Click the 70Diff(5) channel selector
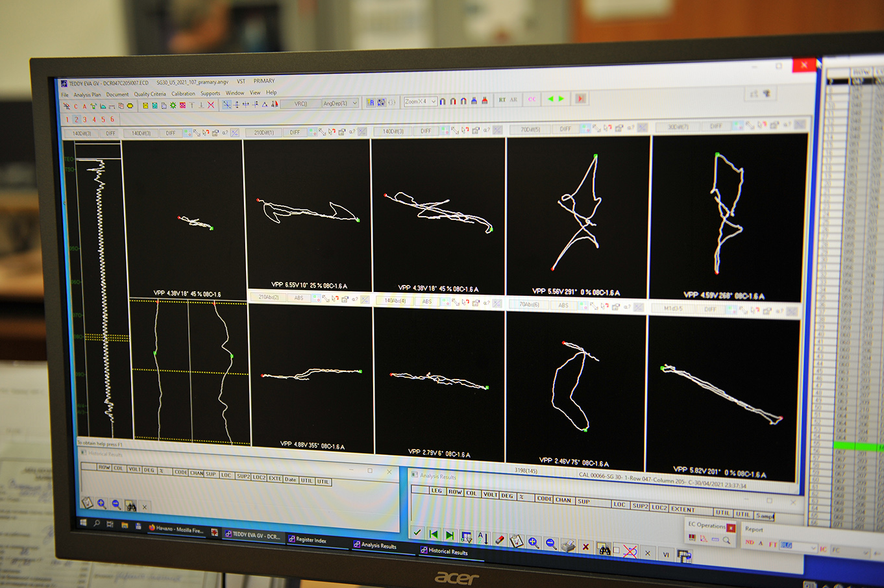The width and height of the screenshot is (884, 588). (x=530, y=129)
